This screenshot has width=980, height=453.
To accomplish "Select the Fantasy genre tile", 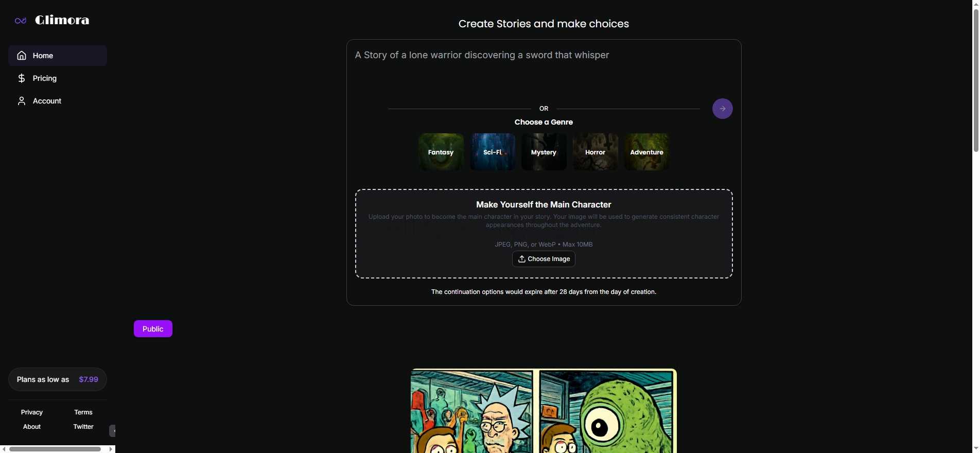I will 441,152.
